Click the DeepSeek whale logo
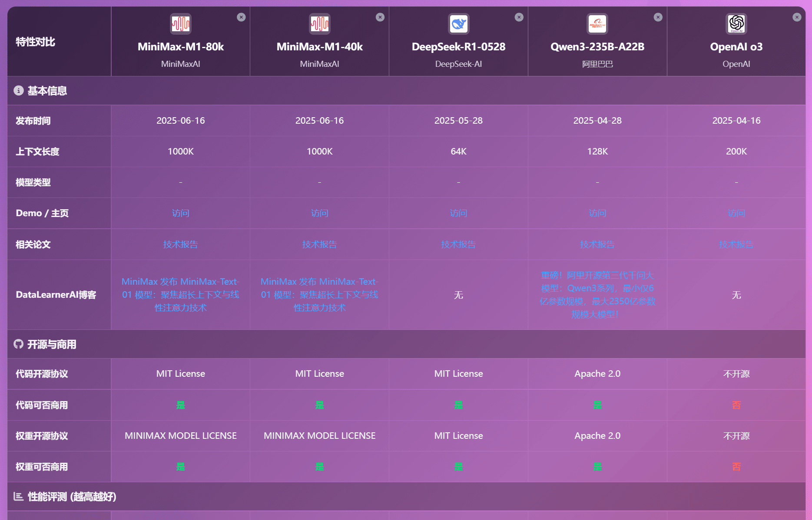 (459, 23)
